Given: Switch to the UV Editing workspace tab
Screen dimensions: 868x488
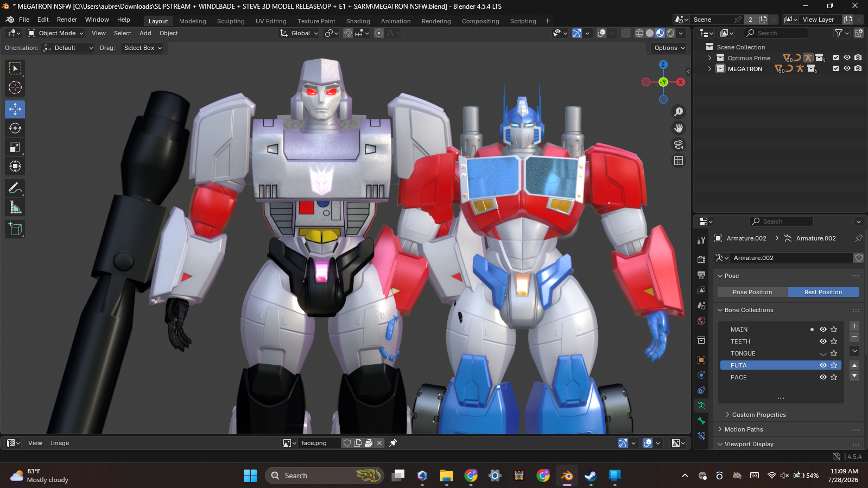Looking at the screenshot, I should [x=271, y=21].
